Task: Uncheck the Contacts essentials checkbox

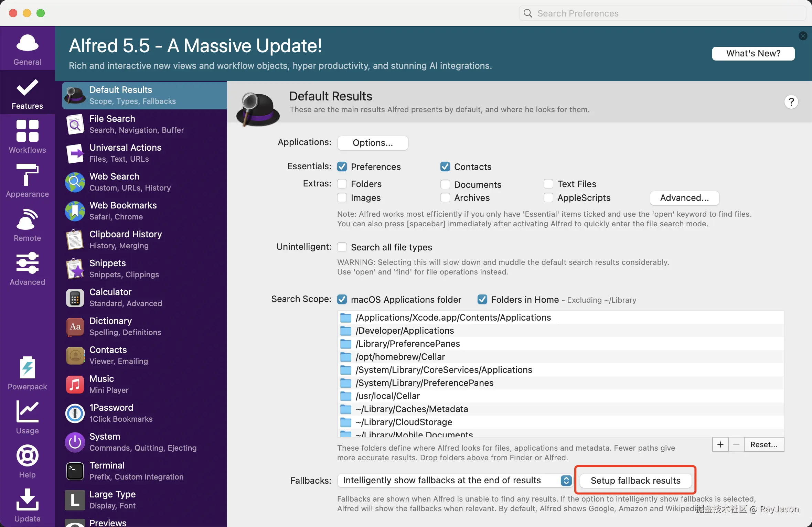Action: 445,167
